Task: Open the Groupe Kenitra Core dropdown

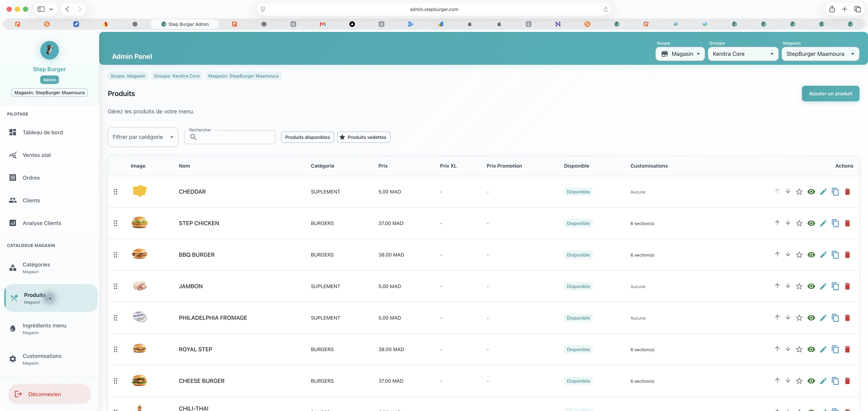Action: pos(743,54)
